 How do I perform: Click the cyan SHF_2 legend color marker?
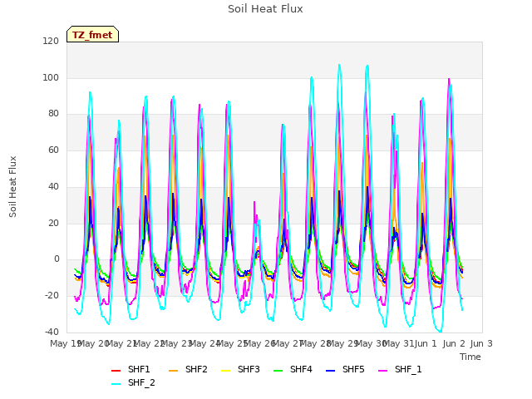(x=116, y=384)
